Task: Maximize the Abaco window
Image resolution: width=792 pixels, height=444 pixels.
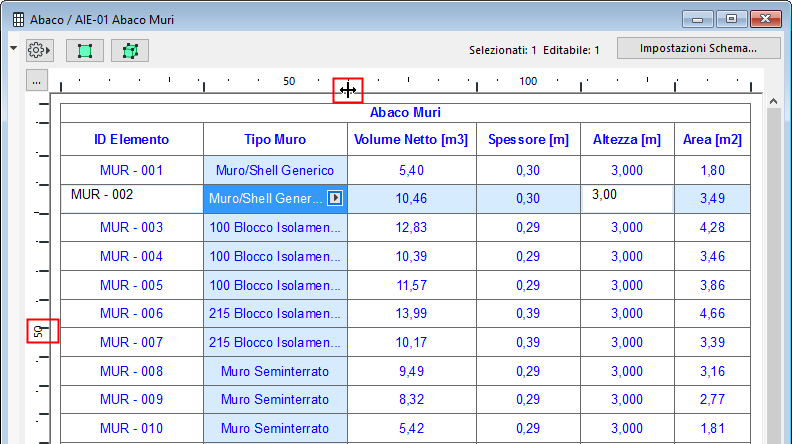Action: click(731, 19)
